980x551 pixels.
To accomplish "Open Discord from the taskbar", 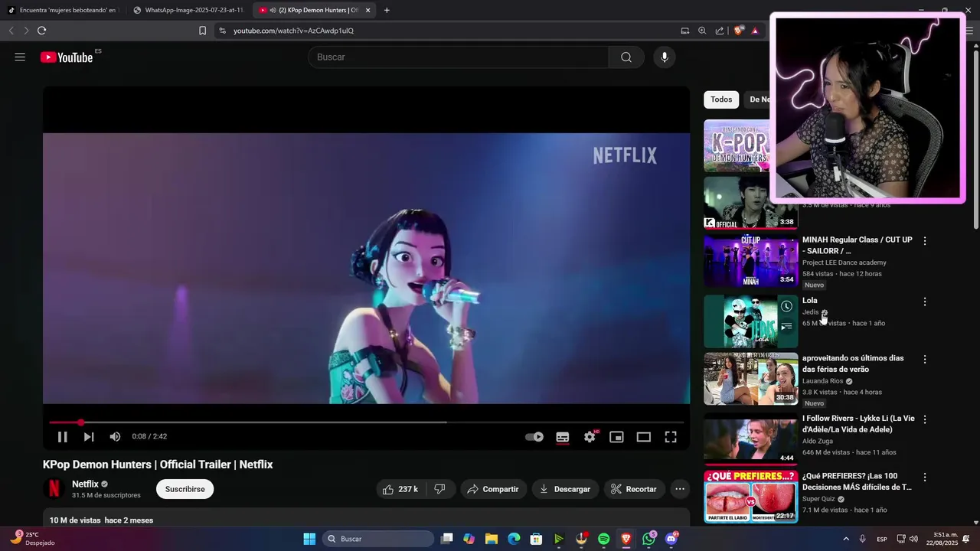I will [x=671, y=539].
